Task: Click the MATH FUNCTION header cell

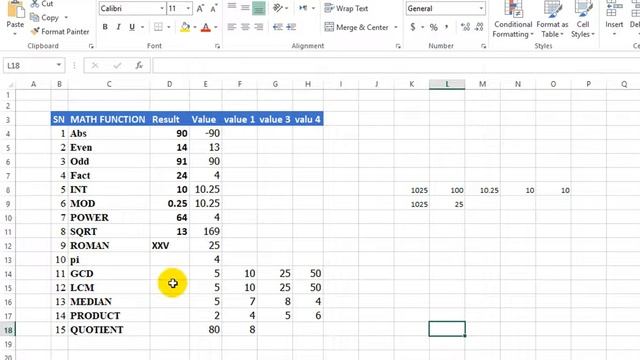Action: (x=108, y=119)
